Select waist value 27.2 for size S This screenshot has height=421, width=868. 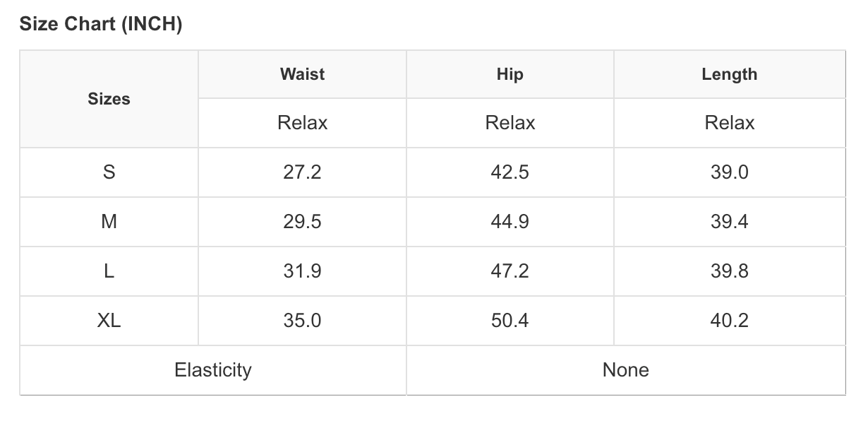pos(302,172)
